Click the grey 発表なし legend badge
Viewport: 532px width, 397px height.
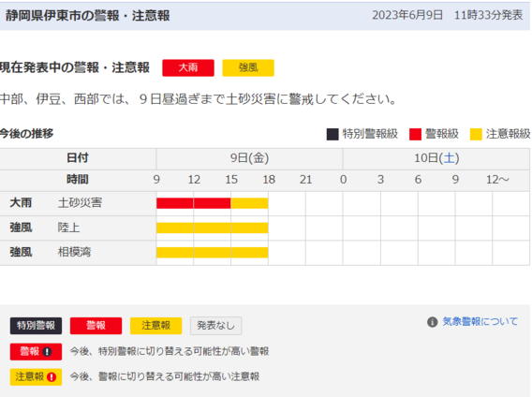pyautogui.click(x=216, y=326)
